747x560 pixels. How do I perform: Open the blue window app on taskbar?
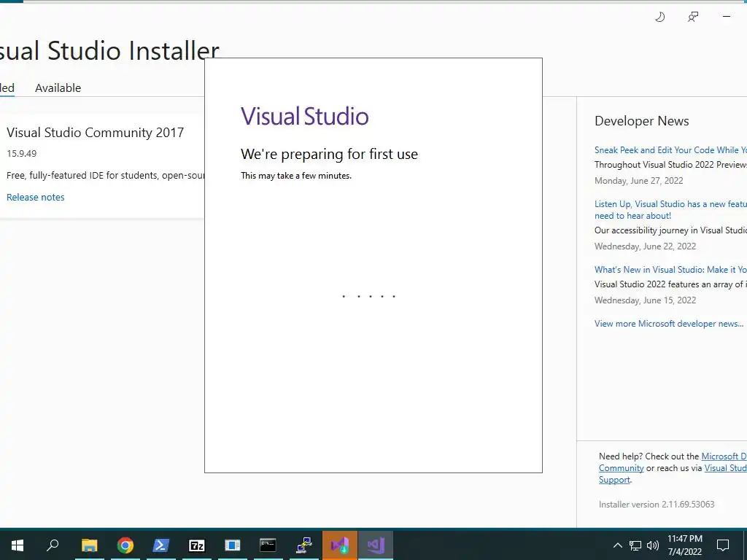[232, 545]
